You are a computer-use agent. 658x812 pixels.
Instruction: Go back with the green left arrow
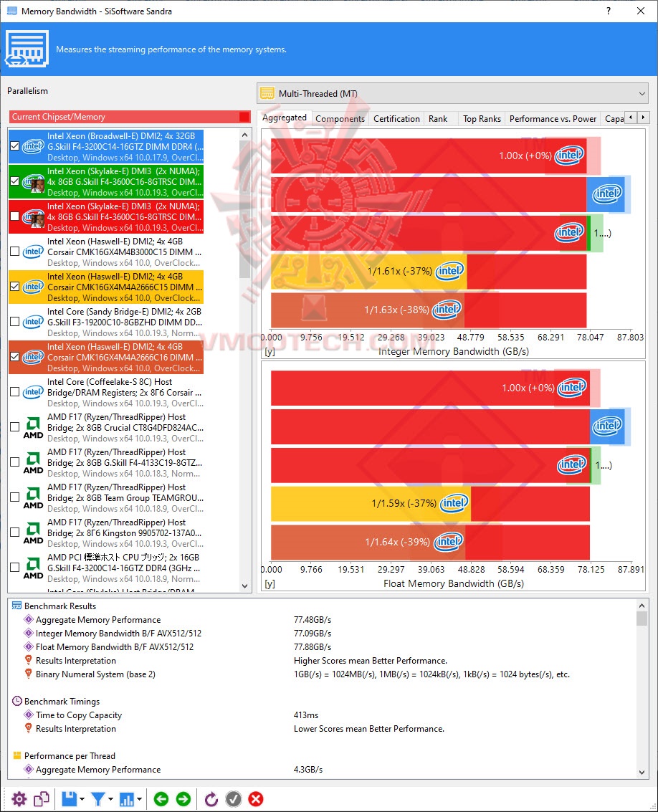coord(161,799)
